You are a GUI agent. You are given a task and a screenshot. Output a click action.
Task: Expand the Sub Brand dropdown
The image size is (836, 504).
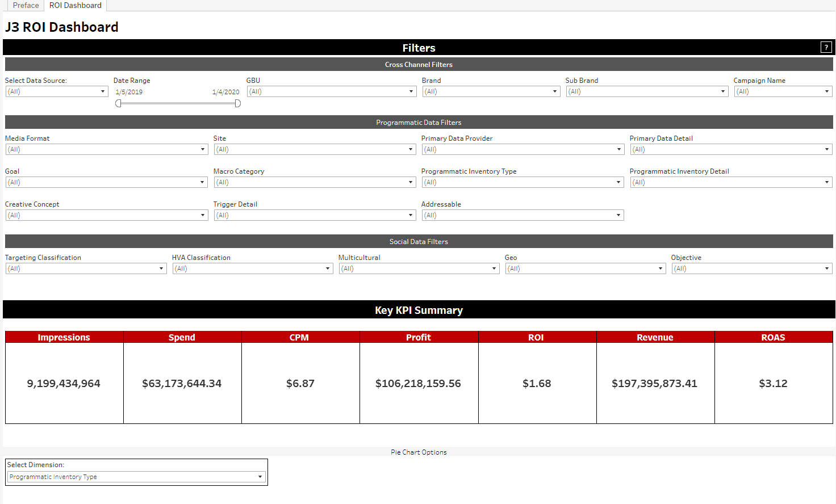coord(647,91)
